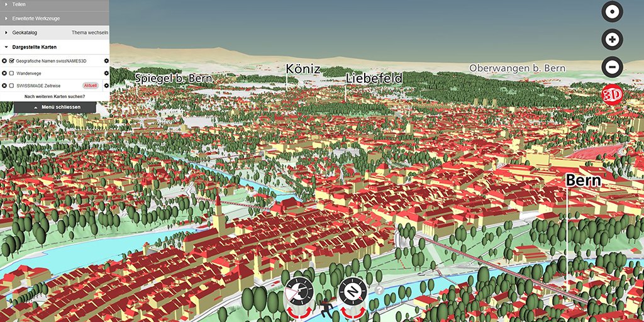
Task: Remove the Geografische Namen swissNAMES3D layer
Action: click(4, 61)
